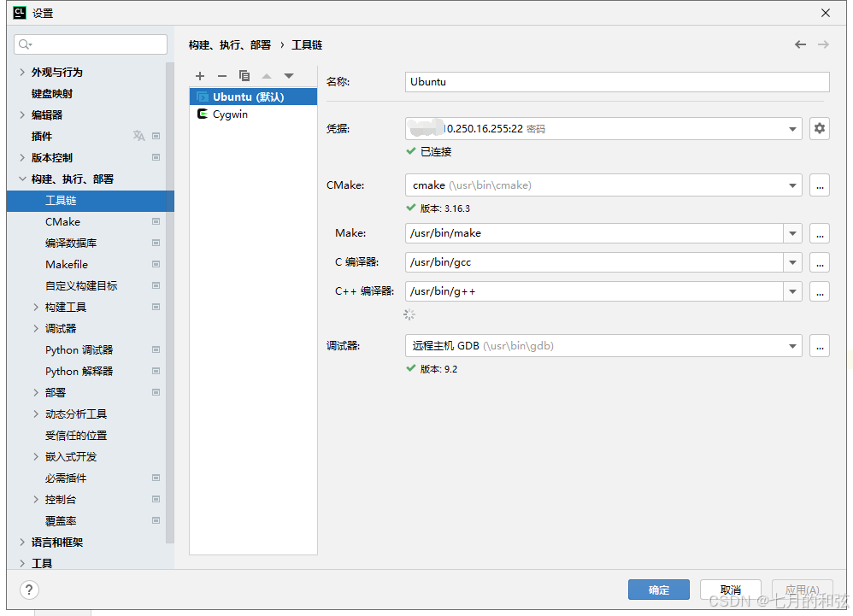
Task: Click the project-level icon beside CMake
Action: [156, 222]
